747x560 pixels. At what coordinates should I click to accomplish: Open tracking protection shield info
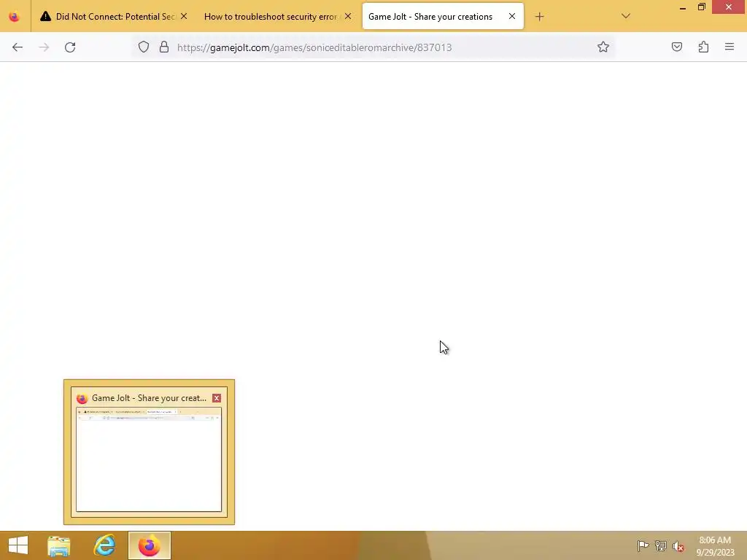click(144, 47)
